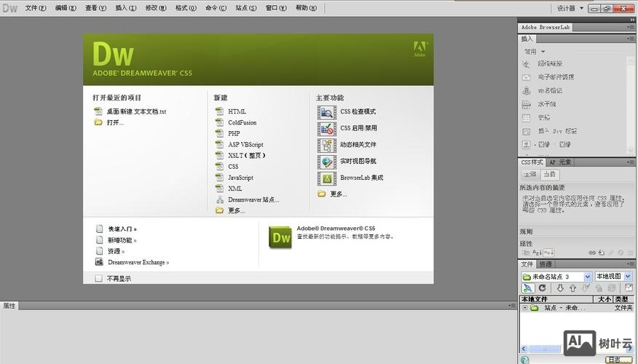Click the XSLT (整页) document icon

[220, 155]
